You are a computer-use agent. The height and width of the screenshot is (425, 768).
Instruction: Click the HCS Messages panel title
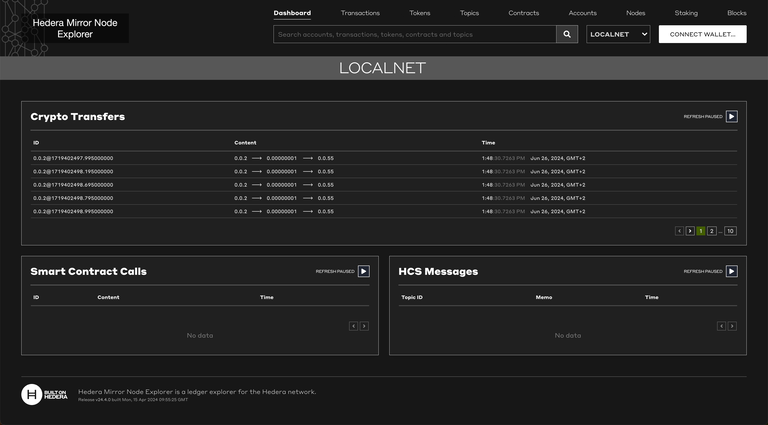[438, 271]
